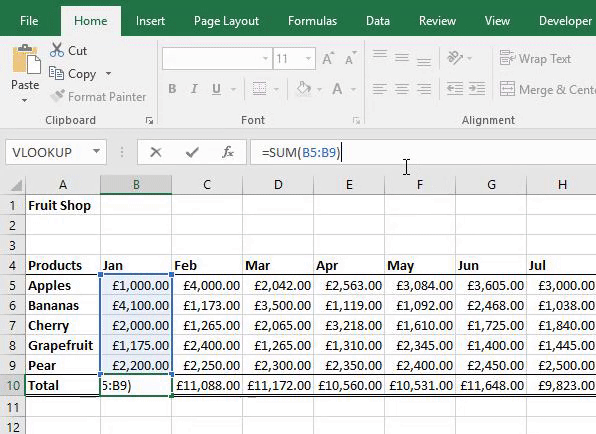Click the Merge & Center button
Image resolution: width=596 pixels, height=434 pixels.
(547, 89)
